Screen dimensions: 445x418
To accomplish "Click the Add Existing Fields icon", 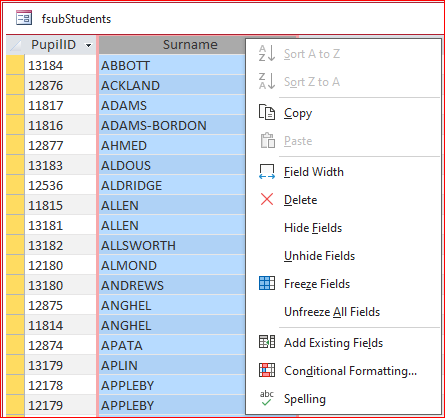I will 267,342.
